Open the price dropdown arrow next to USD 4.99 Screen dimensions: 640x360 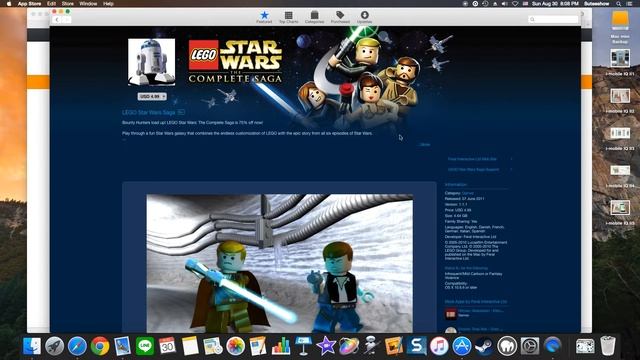click(x=163, y=97)
